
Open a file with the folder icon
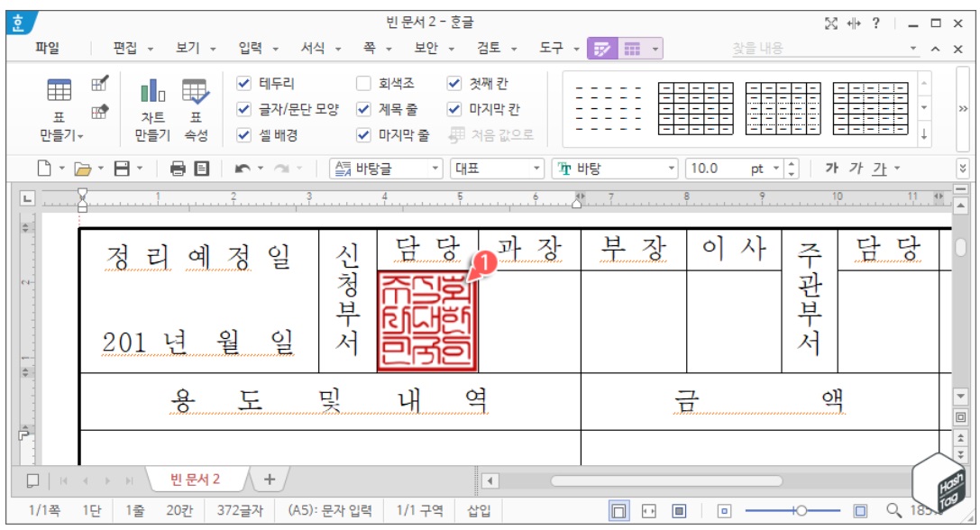tap(83, 169)
